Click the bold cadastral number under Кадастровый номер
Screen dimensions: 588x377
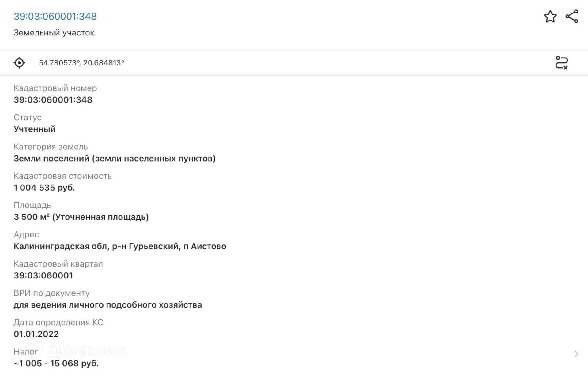(53, 100)
